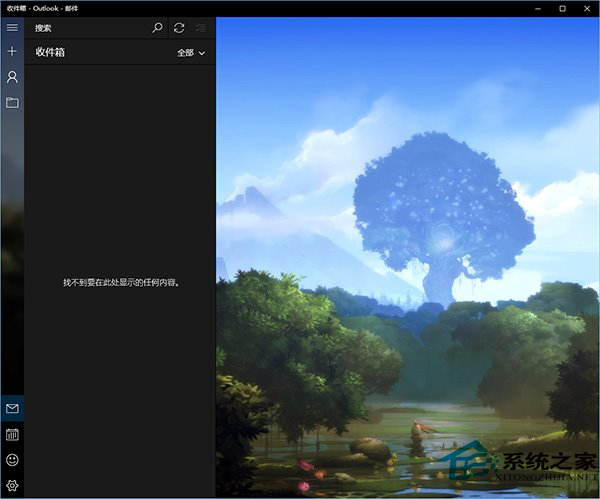Viewport: 600px width, 499px height.
Task: Click the 找不到要在此处显示的任何内容 message
Action: [121, 283]
